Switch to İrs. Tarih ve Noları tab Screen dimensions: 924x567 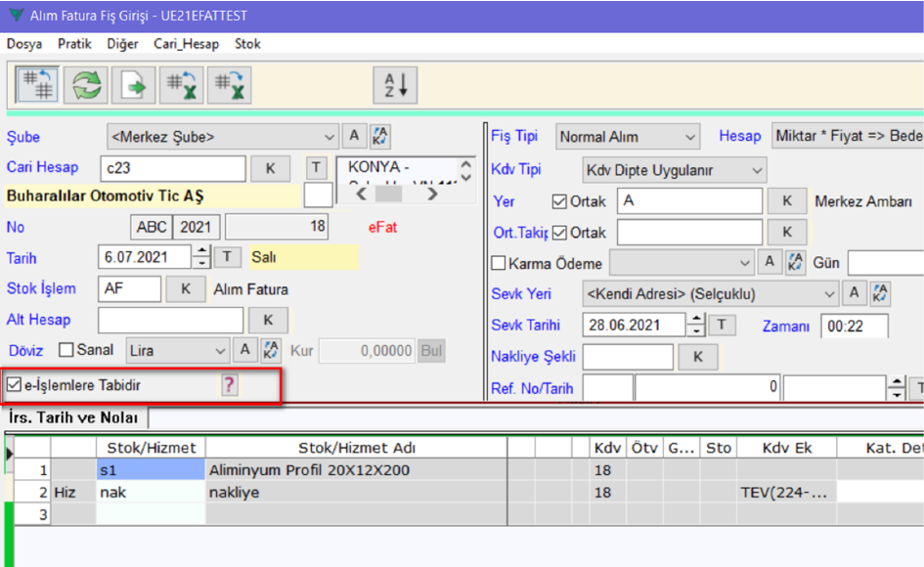tap(73, 418)
